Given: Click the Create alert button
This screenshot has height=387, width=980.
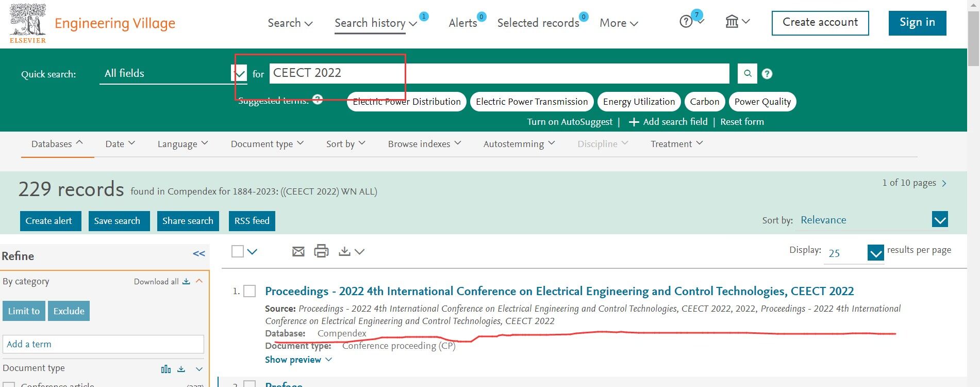Looking at the screenshot, I should click(51, 221).
